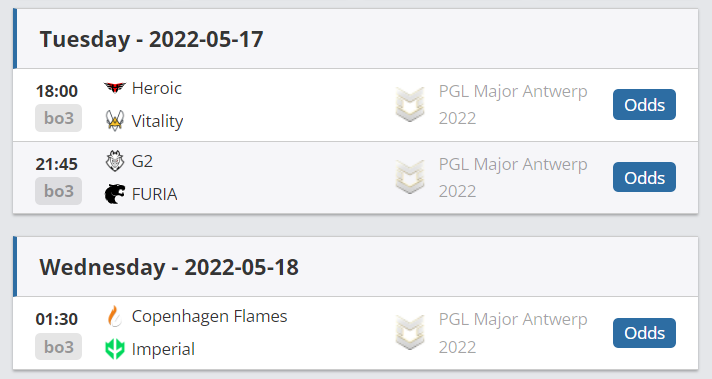Open the Vitality team name link
Viewport: 712px width, 379px height.
pyautogui.click(x=157, y=121)
